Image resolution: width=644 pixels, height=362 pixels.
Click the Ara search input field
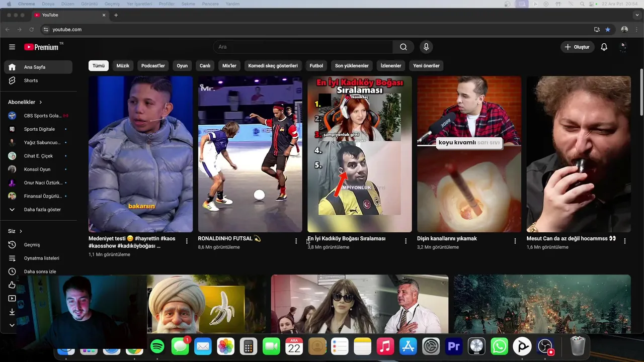(303, 47)
